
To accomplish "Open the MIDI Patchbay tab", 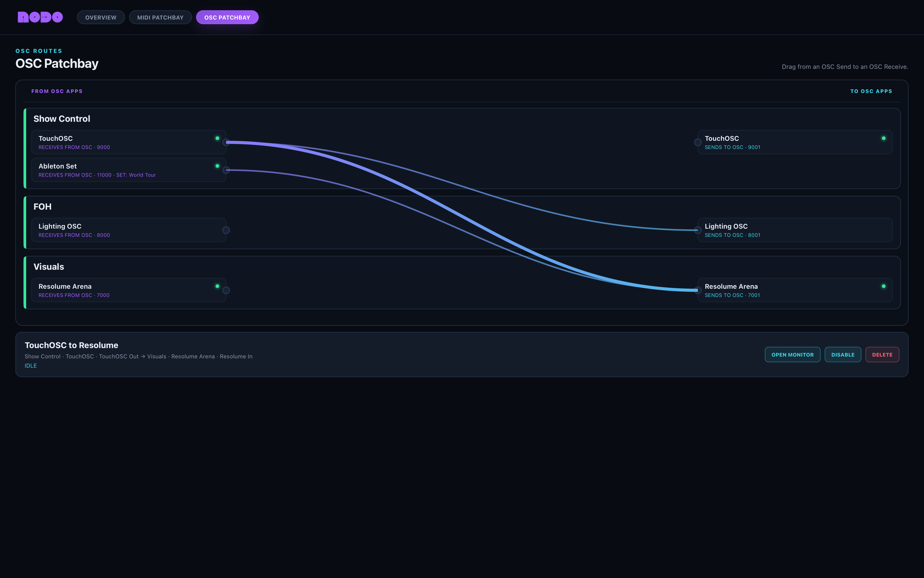I will [x=160, y=17].
